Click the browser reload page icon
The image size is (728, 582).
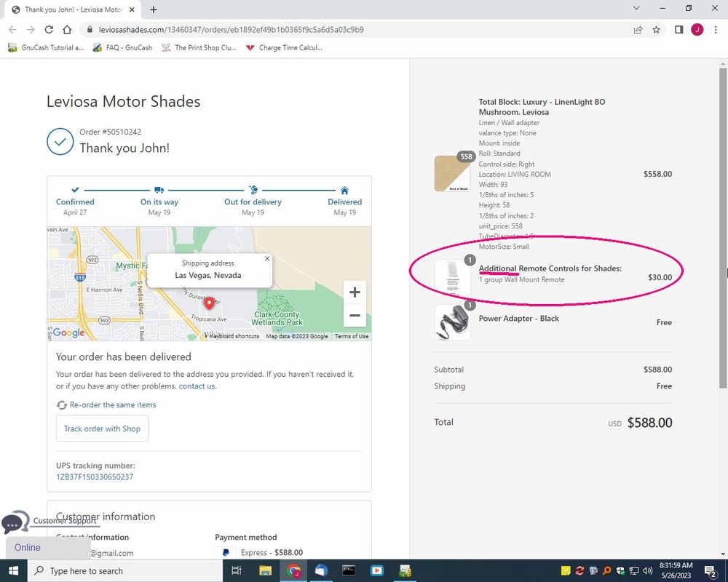(49, 30)
